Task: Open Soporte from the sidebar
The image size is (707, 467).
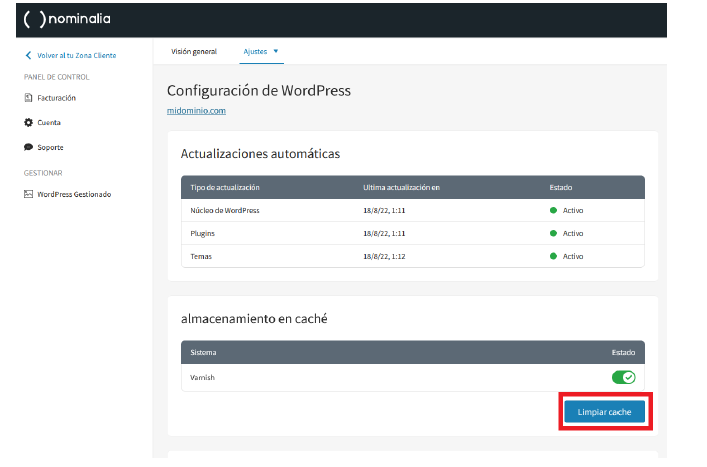Action: 50,147
